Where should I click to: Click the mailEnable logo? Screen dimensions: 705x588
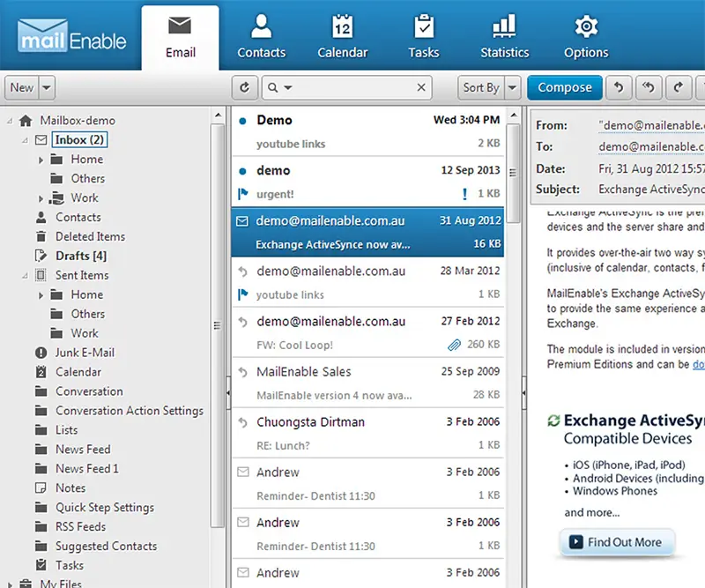(x=72, y=35)
